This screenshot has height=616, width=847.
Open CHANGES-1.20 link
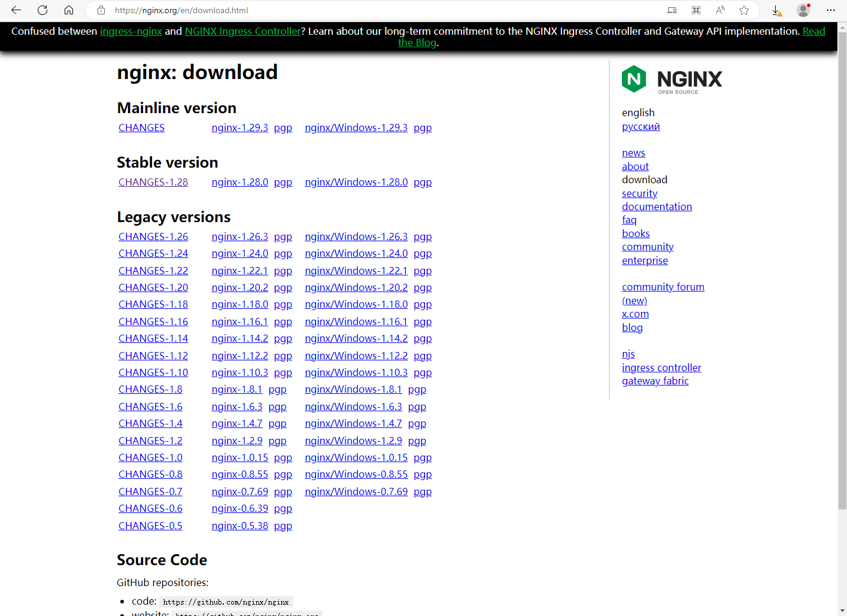(153, 287)
